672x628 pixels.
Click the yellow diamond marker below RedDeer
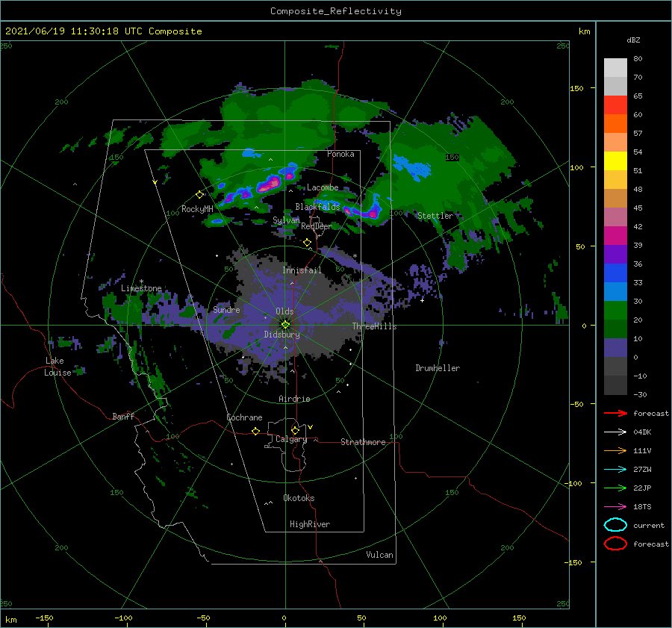(307, 243)
